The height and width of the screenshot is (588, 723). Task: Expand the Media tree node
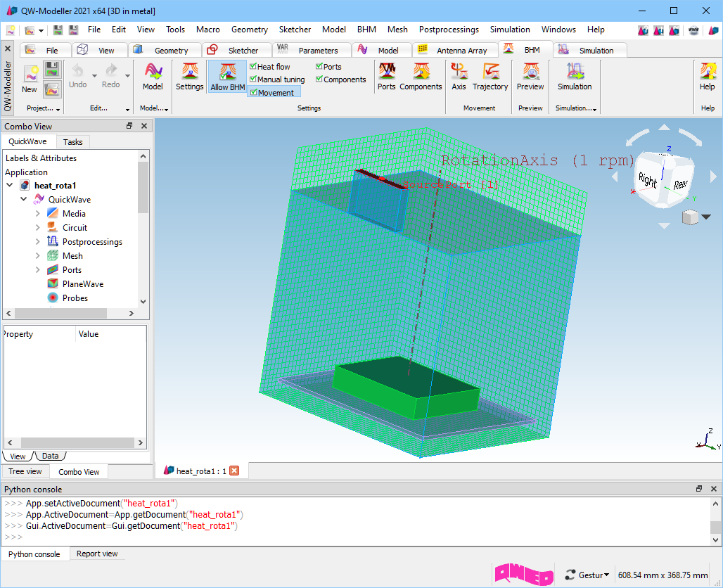click(38, 213)
